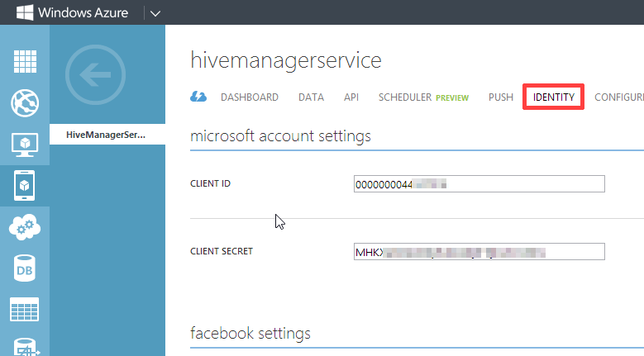Screen dimensions: 644x356
Task: Click the Client ID text field
Action: tap(479, 183)
